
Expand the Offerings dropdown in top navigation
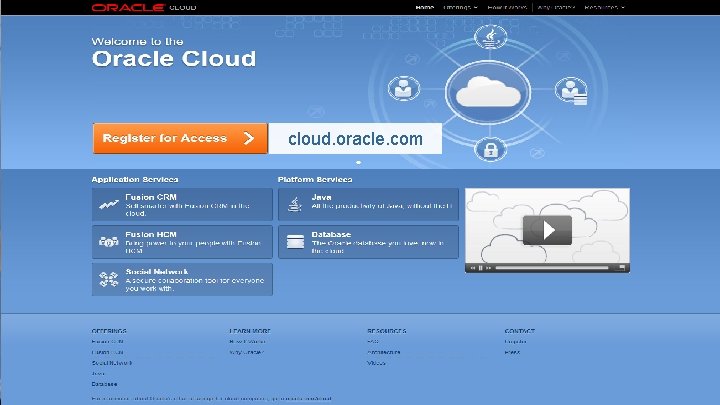pyautogui.click(x=460, y=7)
